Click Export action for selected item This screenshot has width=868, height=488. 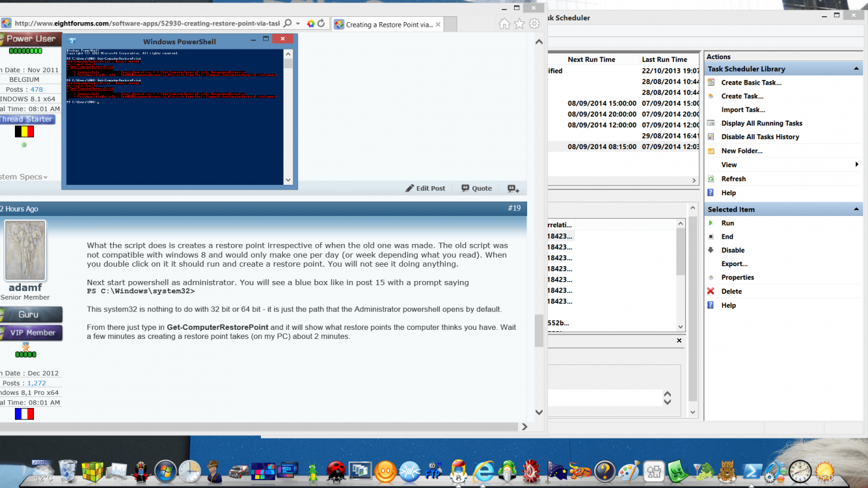click(x=734, y=264)
